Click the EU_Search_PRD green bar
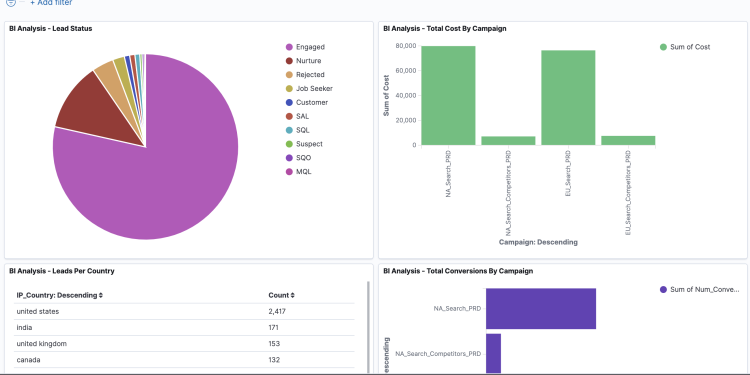The width and height of the screenshot is (750, 375). coord(568,98)
